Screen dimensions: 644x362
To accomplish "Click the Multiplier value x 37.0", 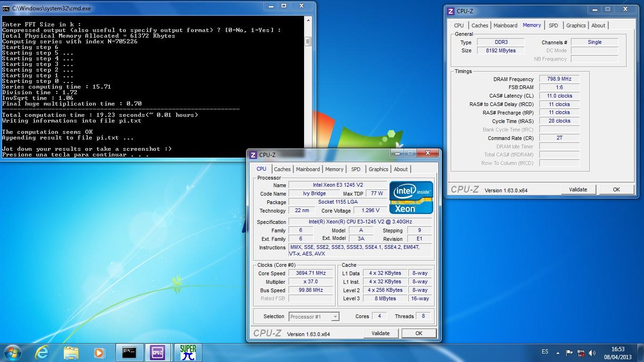I will pos(311,282).
